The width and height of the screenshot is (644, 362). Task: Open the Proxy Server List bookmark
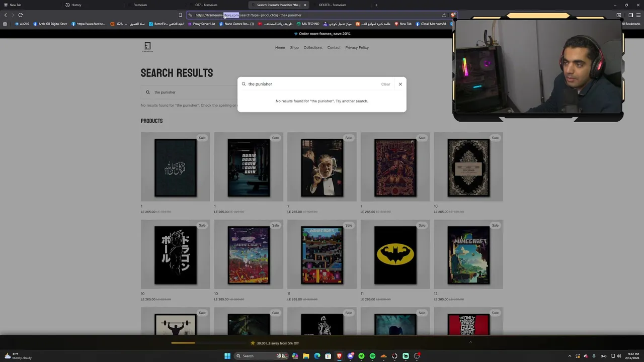click(201, 24)
